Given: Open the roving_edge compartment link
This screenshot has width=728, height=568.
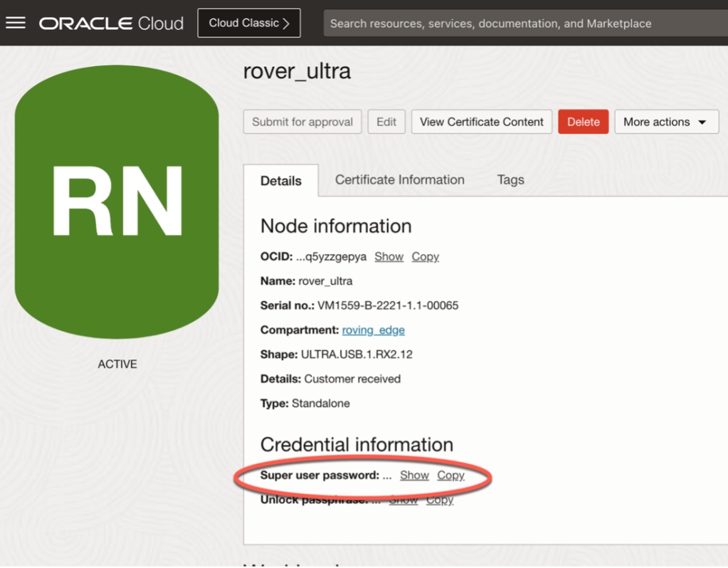Looking at the screenshot, I should click(x=373, y=330).
